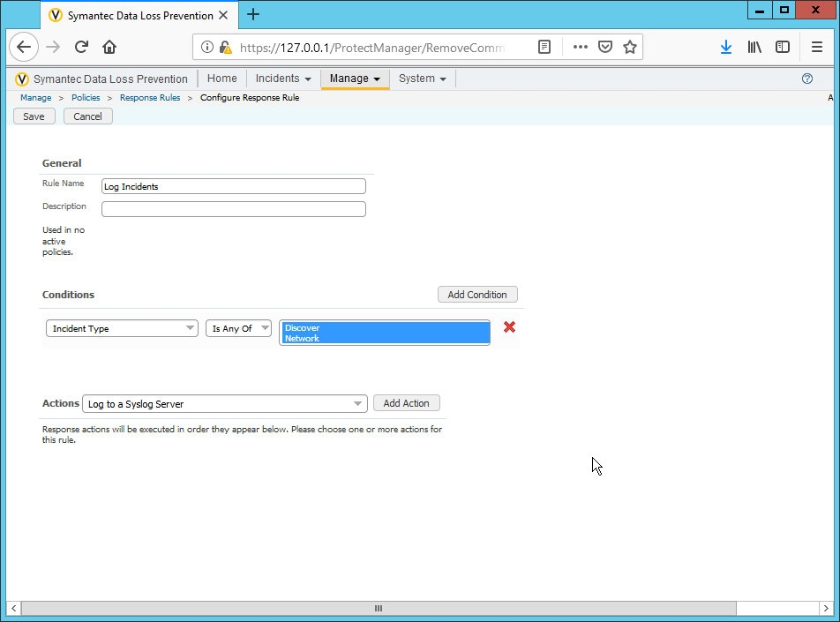Open page actions three-dots menu

click(x=581, y=47)
